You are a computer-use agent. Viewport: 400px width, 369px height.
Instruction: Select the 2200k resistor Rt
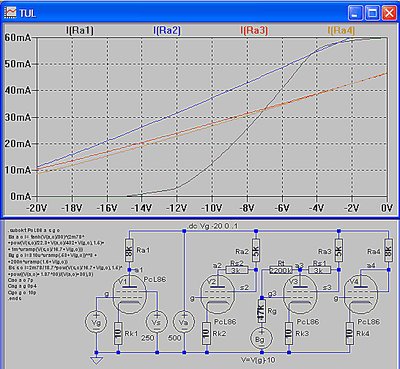[281, 270]
